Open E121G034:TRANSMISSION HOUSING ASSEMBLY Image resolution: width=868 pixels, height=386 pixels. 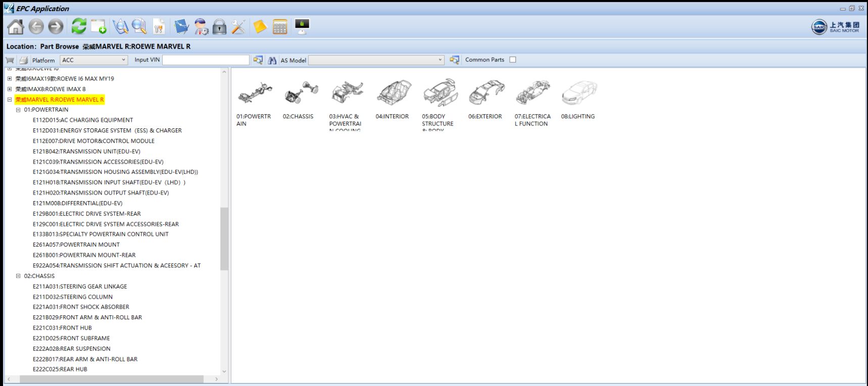click(115, 172)
